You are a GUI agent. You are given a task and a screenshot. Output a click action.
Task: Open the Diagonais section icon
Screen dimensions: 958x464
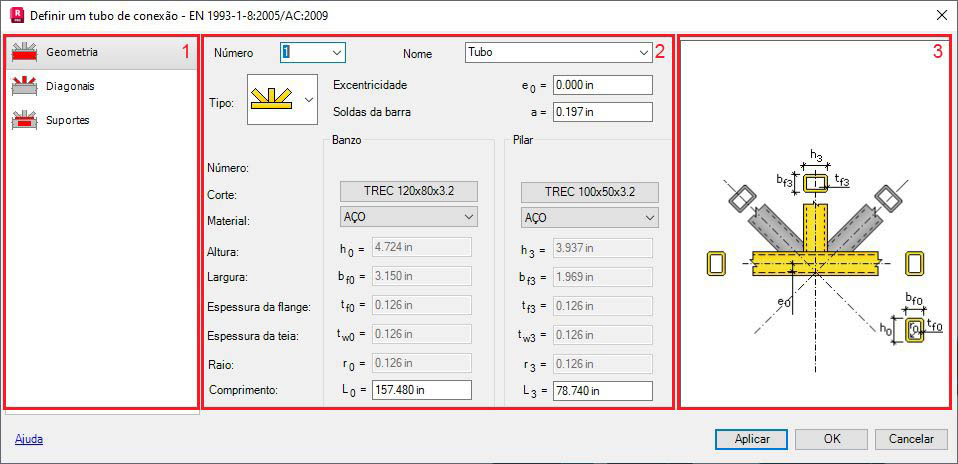pos(25,86)
